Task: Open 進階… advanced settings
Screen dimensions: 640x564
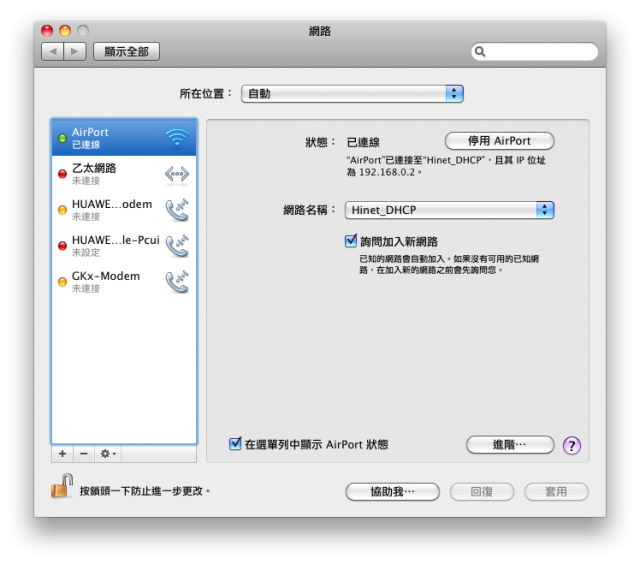Action: point(510,444)
